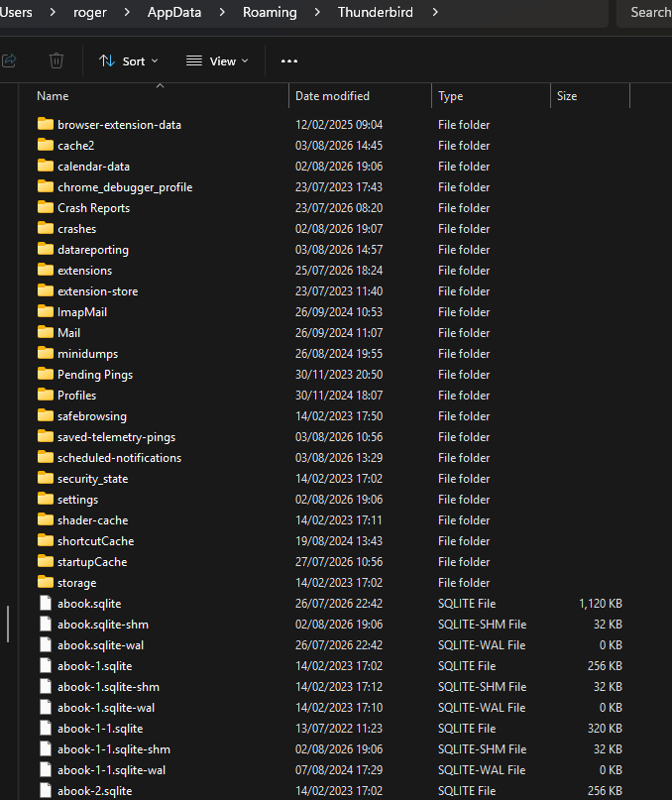Select the calendar-data folder icon

[46, 166]
